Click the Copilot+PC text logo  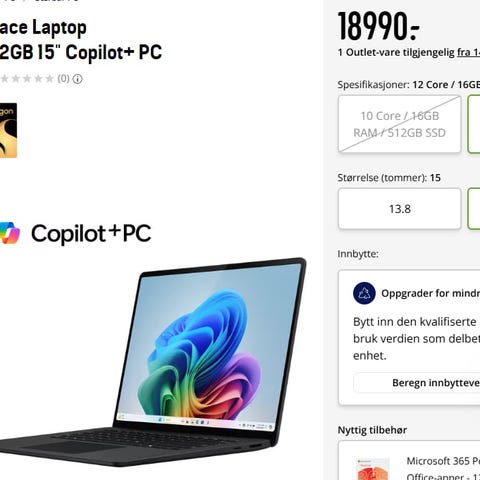tap(91, 233)
